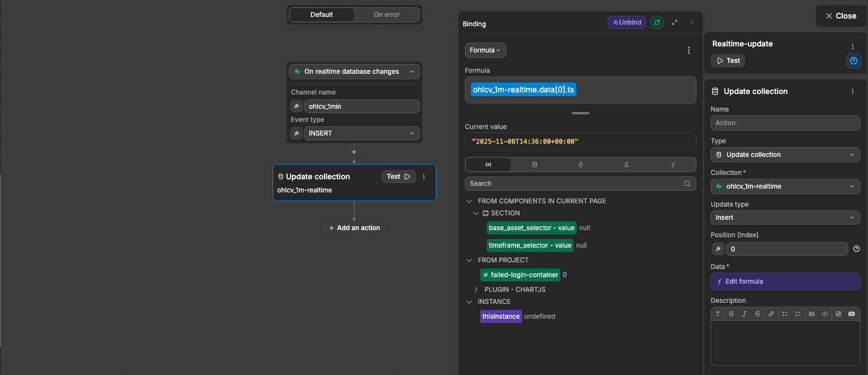Collapse the FROM COMPONENTS IN CURRENT PAGE group
The image size is (868, 375).
(x=469, y=201)
